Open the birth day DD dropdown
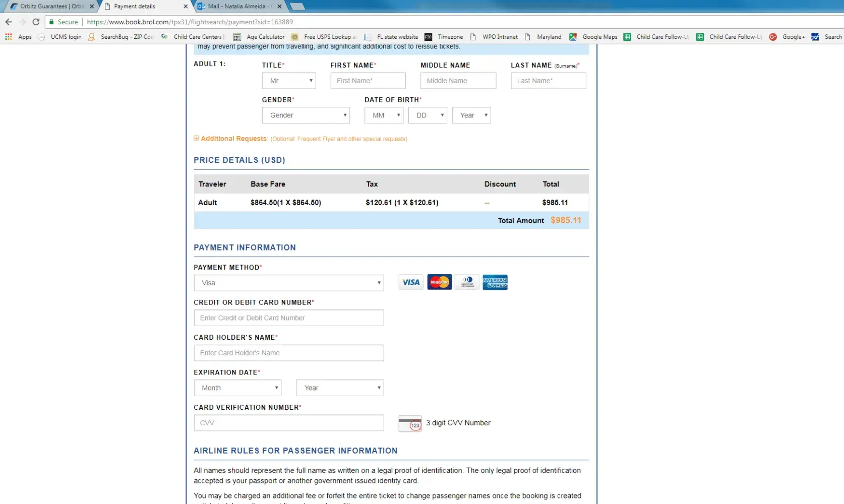844x504 pixels. tap(428, 115)
